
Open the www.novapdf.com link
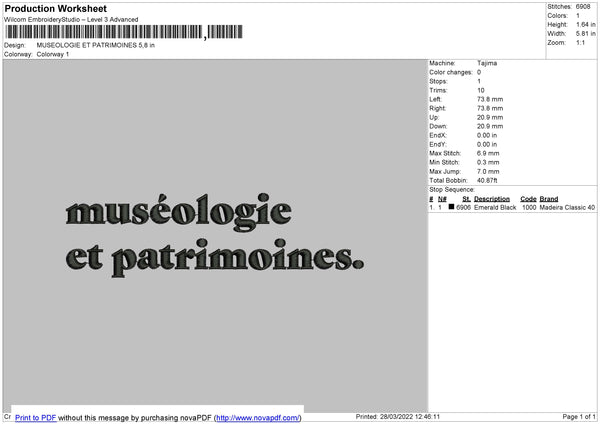tap(258, 417)
